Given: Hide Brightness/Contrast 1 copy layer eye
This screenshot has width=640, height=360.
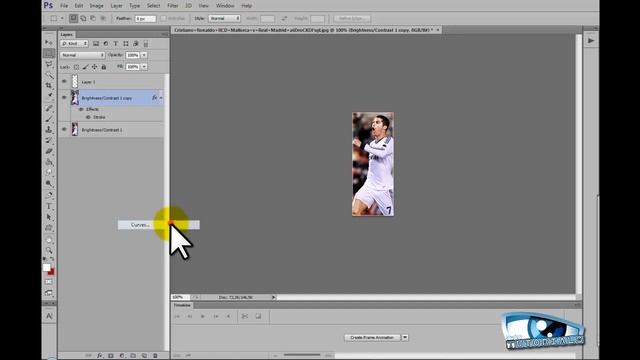Looking at the screenshot, I should pyautogui.click(x=64, y=98).
